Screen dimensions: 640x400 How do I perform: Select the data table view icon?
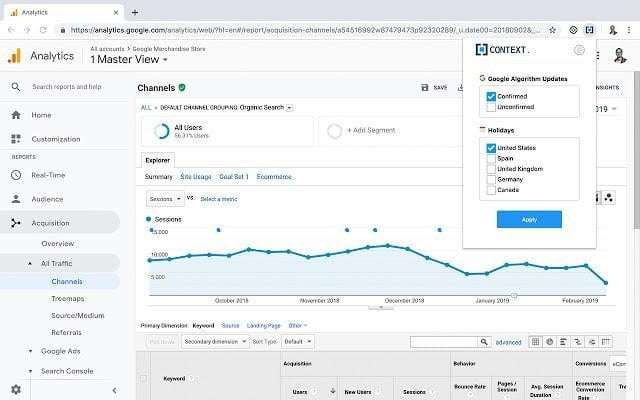coord(536,342)
